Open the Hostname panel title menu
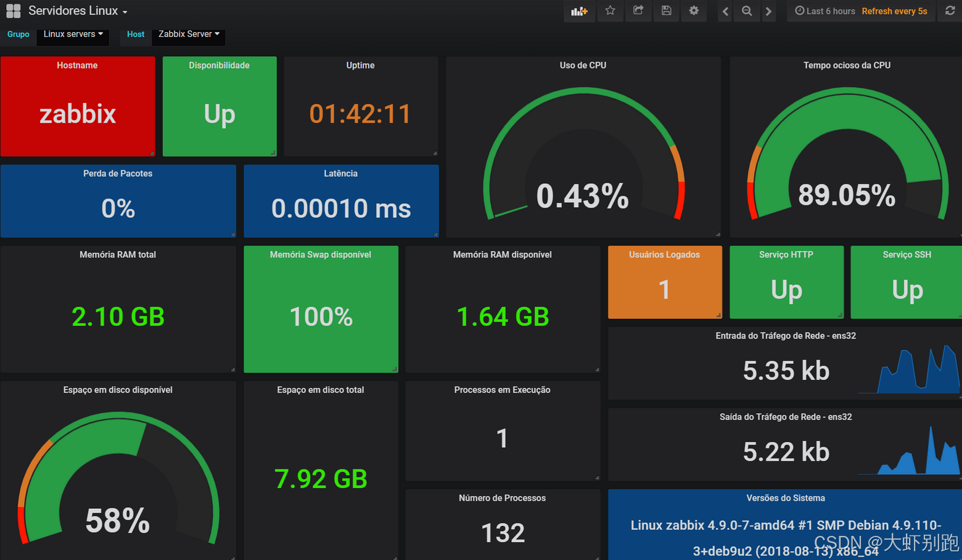Image resolution: width=962 pixels, height=560 pixels. point(77,65)
